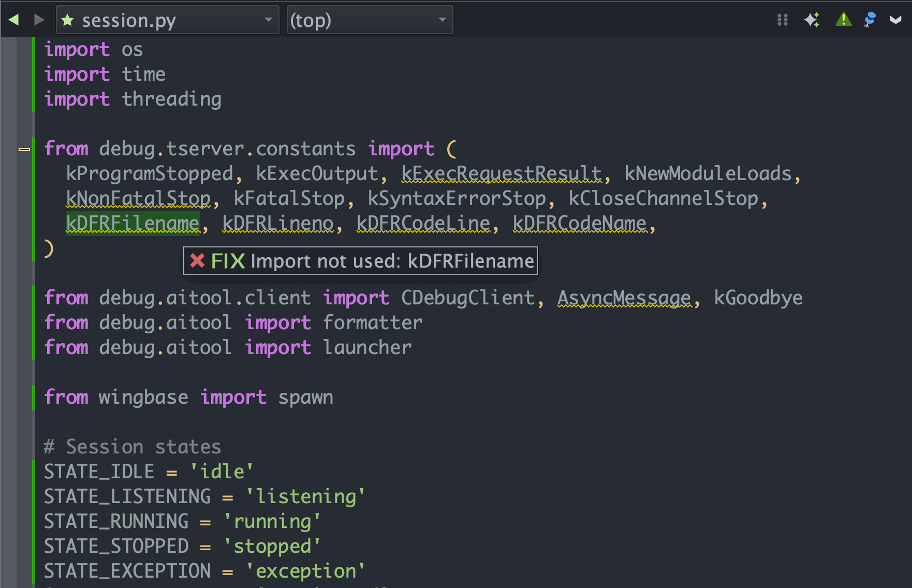912x588 pixels.
Task: Click the STATE_EXCEPTION constant
Action: 127,571
